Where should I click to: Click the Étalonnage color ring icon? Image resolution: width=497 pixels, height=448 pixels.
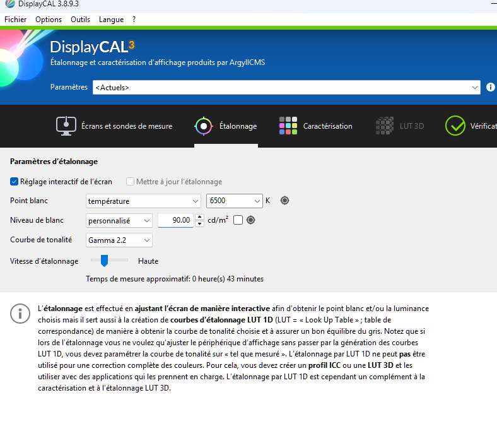tap(204, 126)
